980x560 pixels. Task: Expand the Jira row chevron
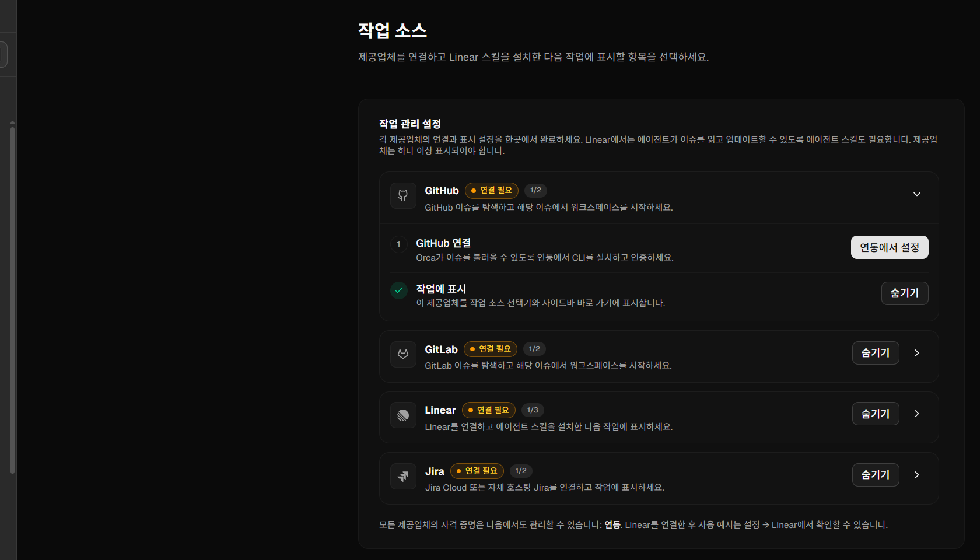[x=917, y=475]
